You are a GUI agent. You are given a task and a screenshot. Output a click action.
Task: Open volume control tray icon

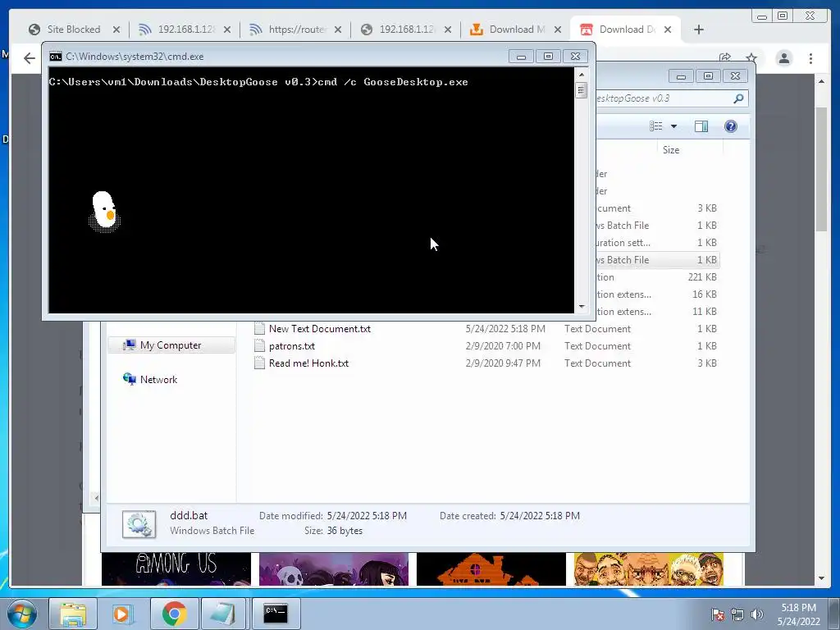756,614
